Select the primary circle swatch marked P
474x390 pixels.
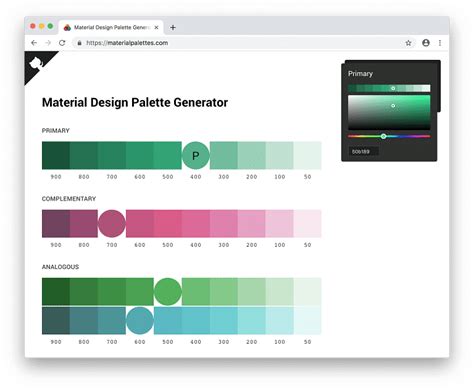(x=196, y=155)
